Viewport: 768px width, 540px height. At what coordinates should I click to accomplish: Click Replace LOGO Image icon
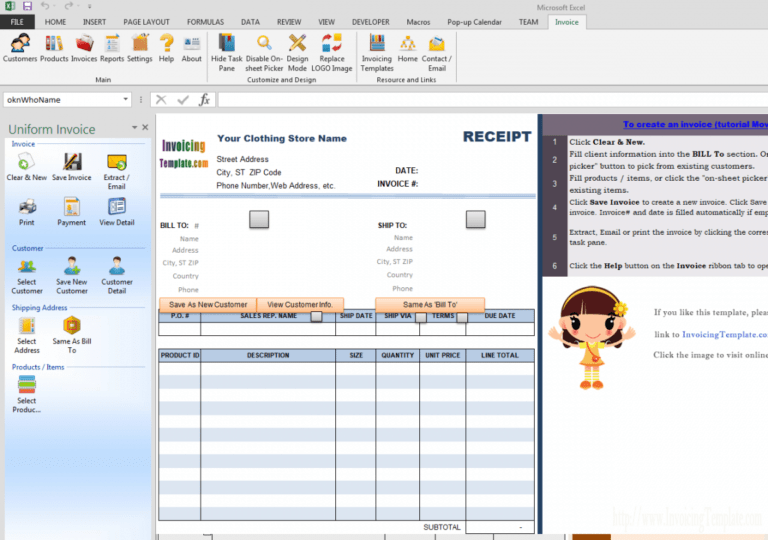tap(332, 46)
